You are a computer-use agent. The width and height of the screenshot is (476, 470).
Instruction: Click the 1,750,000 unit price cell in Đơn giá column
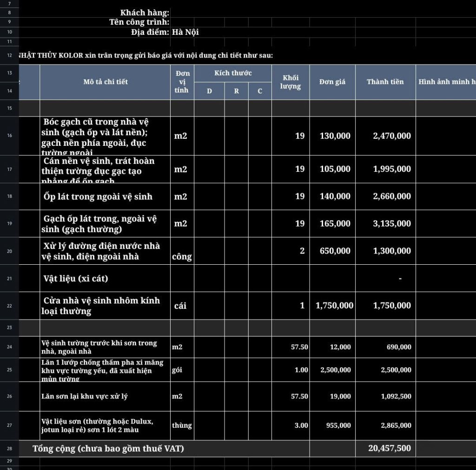pyautogui.click(x=332, y=306)
